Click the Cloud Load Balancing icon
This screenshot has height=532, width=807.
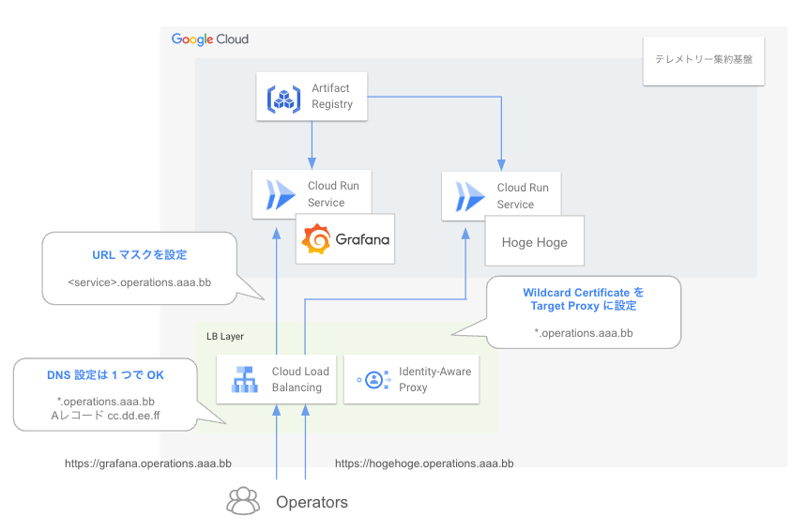(245, 379)
